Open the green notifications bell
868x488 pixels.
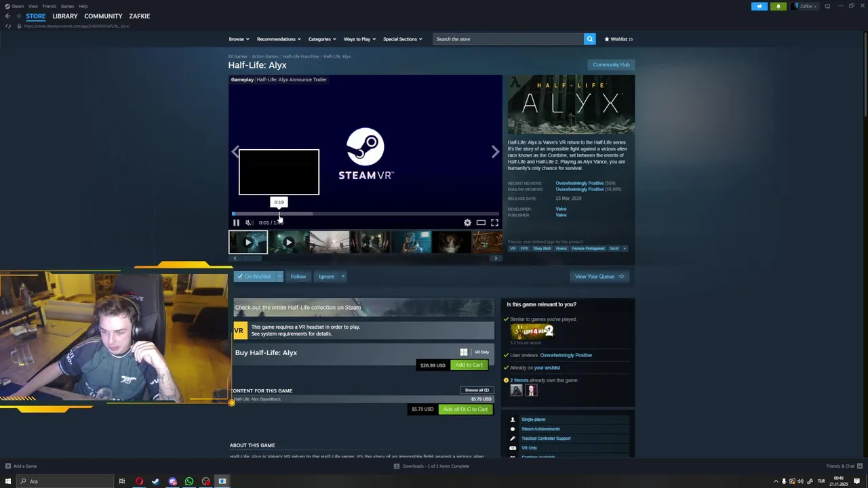(778, 6)
